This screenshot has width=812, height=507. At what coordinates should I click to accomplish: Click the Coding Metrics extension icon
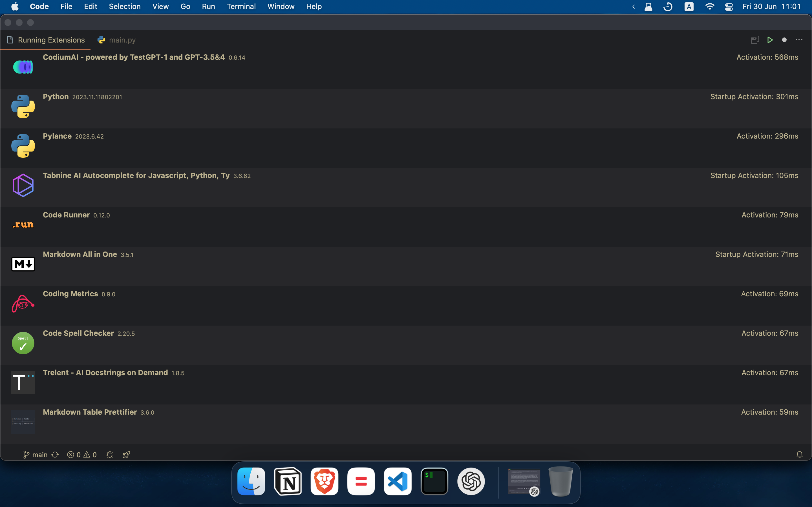[x=23, y=303]
